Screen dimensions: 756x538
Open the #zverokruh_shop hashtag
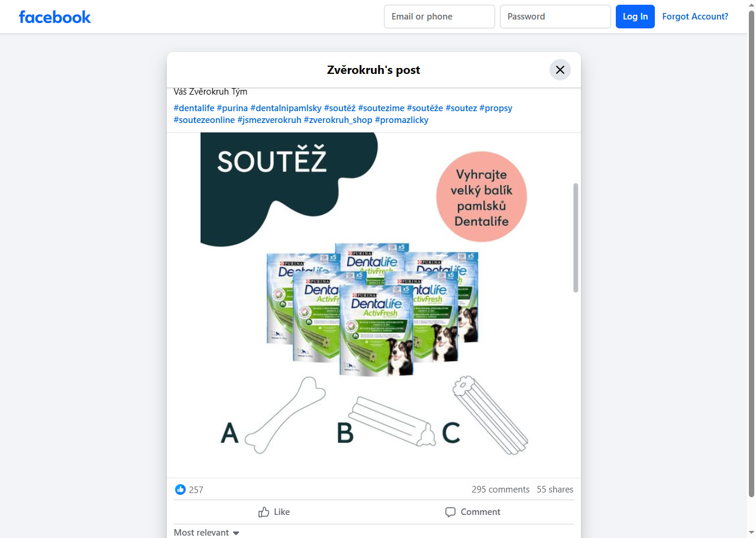click(338, 120)
